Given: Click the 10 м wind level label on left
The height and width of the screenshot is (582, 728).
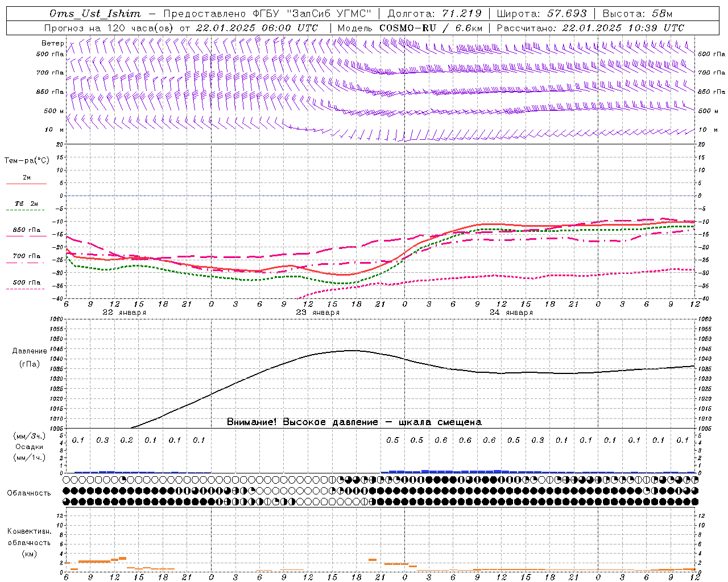Looking at the screenshot, I should coord(55,130).
